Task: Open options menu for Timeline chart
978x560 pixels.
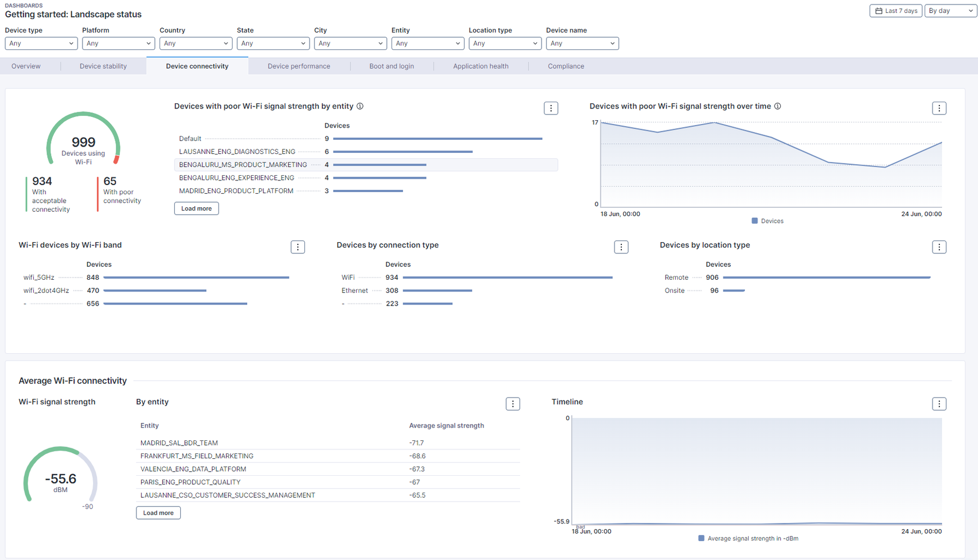Action: coord(939,404)
